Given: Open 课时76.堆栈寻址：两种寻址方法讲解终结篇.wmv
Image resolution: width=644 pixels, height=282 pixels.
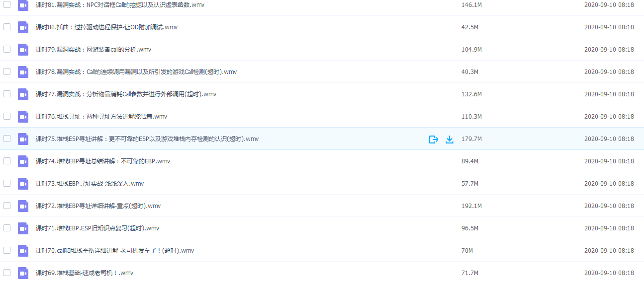Looking at the screenshot, I should pyautogui.click(x=101, y=117).
